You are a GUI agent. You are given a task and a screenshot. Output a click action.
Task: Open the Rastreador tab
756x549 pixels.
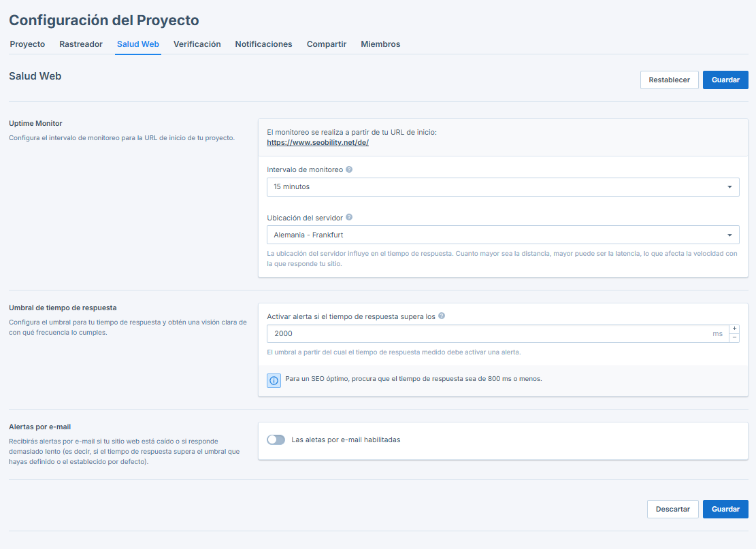click(80, 44)
